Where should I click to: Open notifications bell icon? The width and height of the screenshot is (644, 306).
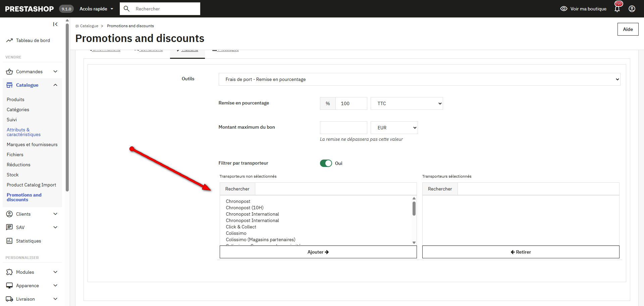617,9
